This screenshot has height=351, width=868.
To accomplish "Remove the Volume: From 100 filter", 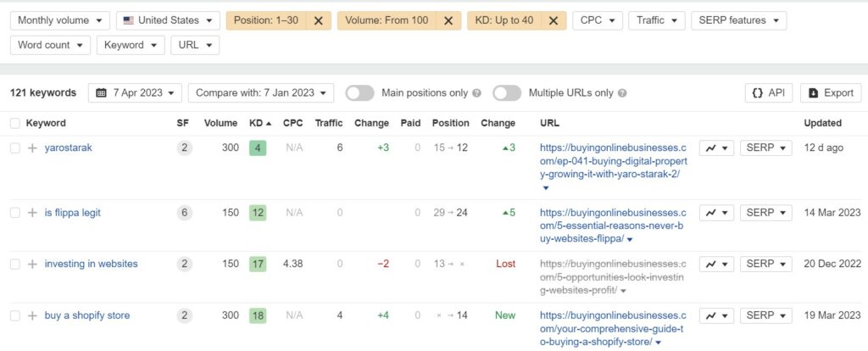I will (x=448, y=20).
